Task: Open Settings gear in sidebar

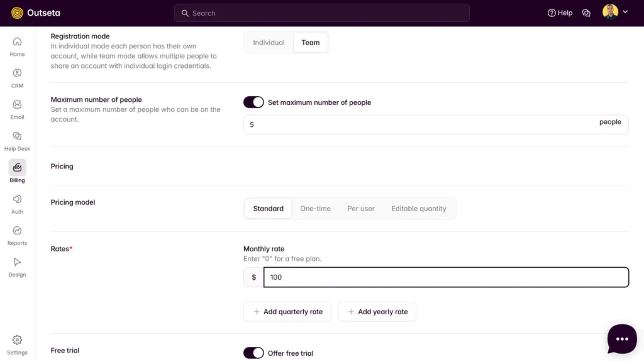Action: tap(17, 344)
